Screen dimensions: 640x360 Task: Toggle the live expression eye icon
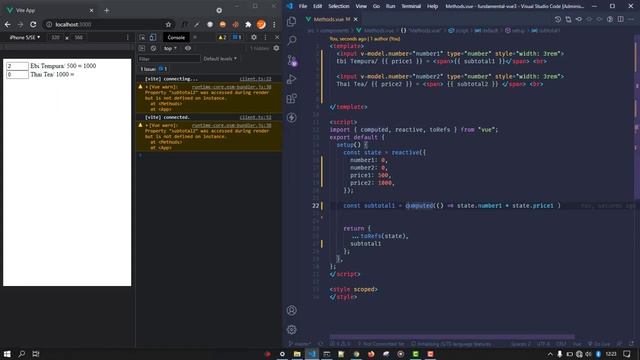(x=188, y=48)
